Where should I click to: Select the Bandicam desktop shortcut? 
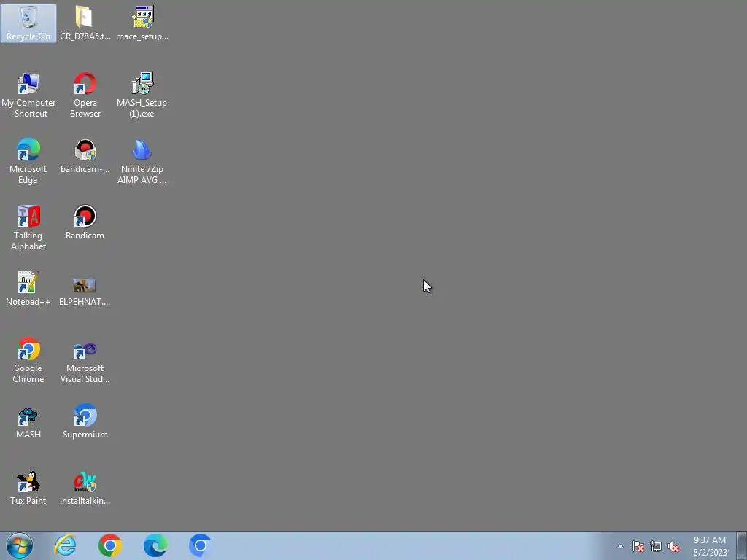85,222
